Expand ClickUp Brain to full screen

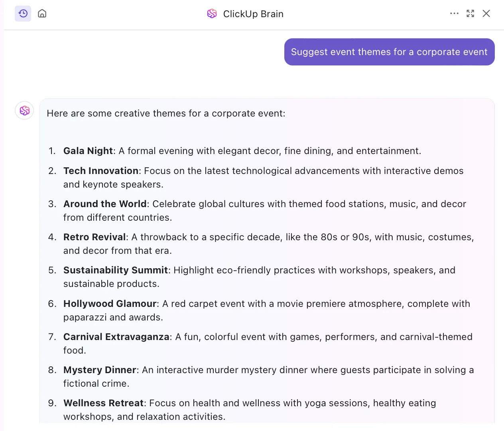click(470, 14)
